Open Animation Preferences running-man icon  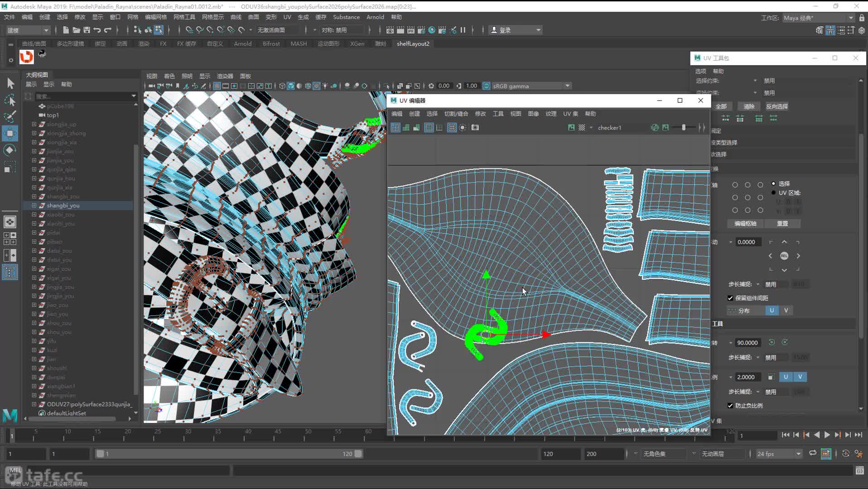pyautogui.click(x=858, y=453)
